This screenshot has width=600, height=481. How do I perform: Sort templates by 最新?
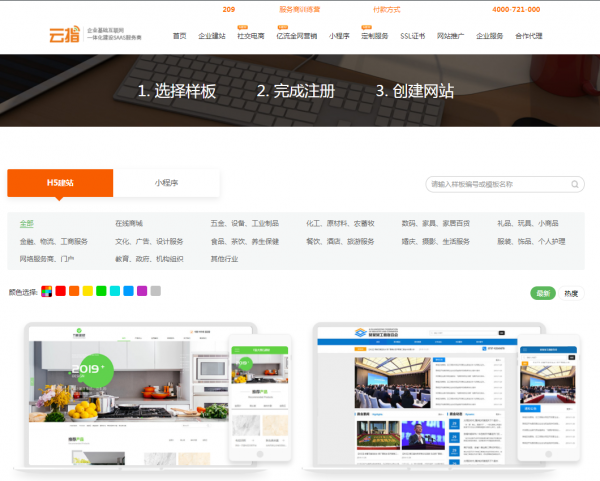pyautogui.click(x=542, y=293)
